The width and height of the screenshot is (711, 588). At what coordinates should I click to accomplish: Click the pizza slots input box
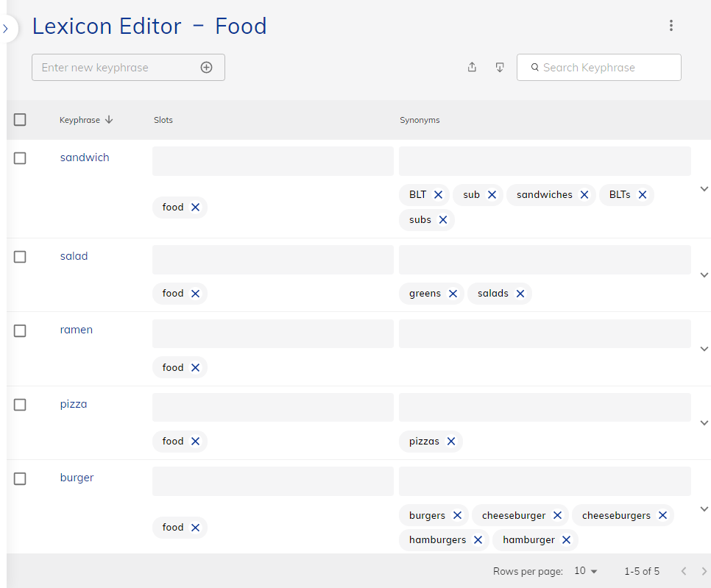pyautogui.click(x=273, y=407)
